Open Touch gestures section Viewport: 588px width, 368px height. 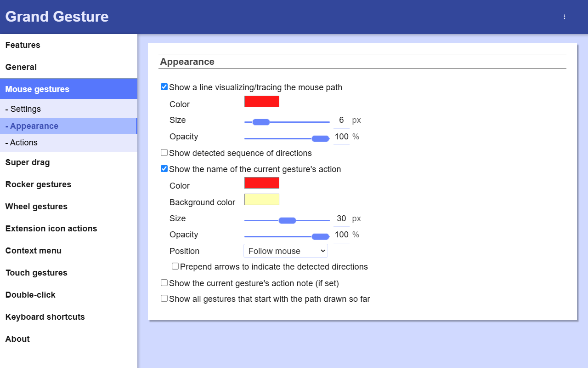[68, 273]
